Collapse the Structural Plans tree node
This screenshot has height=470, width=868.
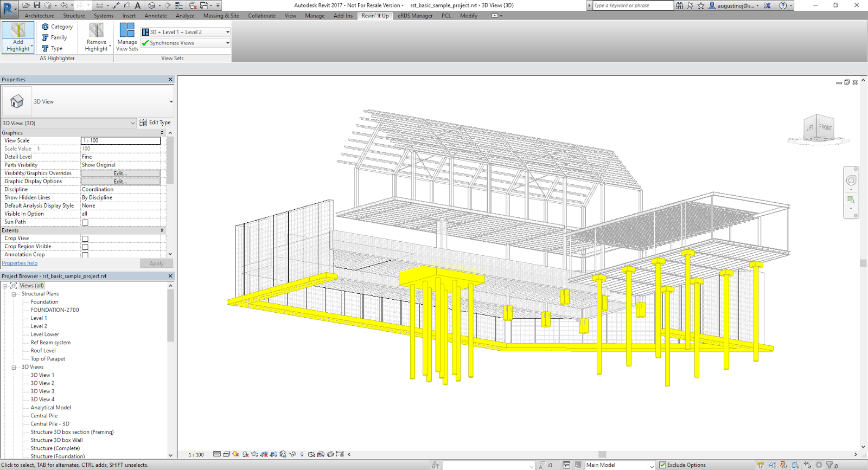pos(14,294)
